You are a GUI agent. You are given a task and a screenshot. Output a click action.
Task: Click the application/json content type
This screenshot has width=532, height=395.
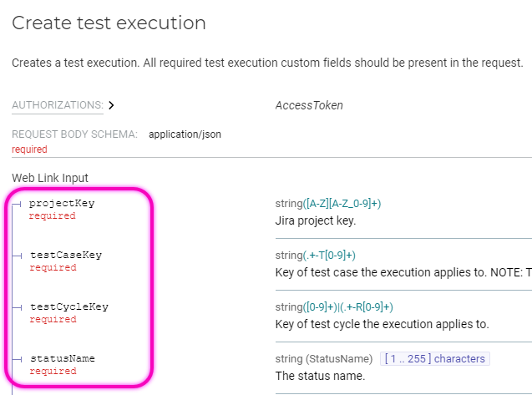(185, 134)
